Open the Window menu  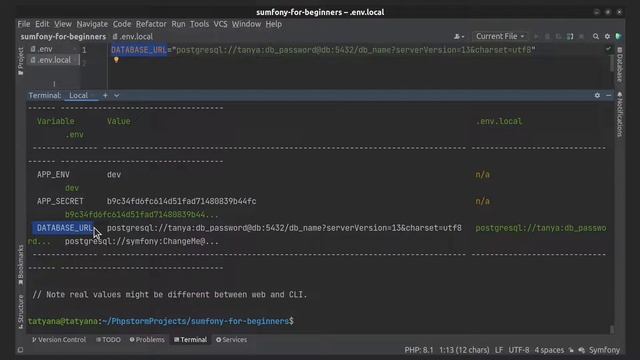click(x=247, y=24)
